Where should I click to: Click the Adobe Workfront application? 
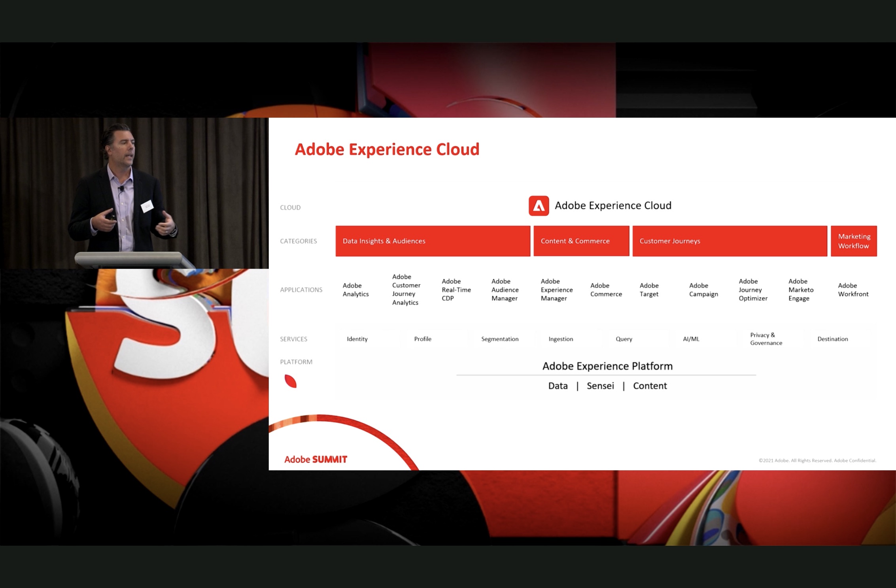click(x=853, y=290)
